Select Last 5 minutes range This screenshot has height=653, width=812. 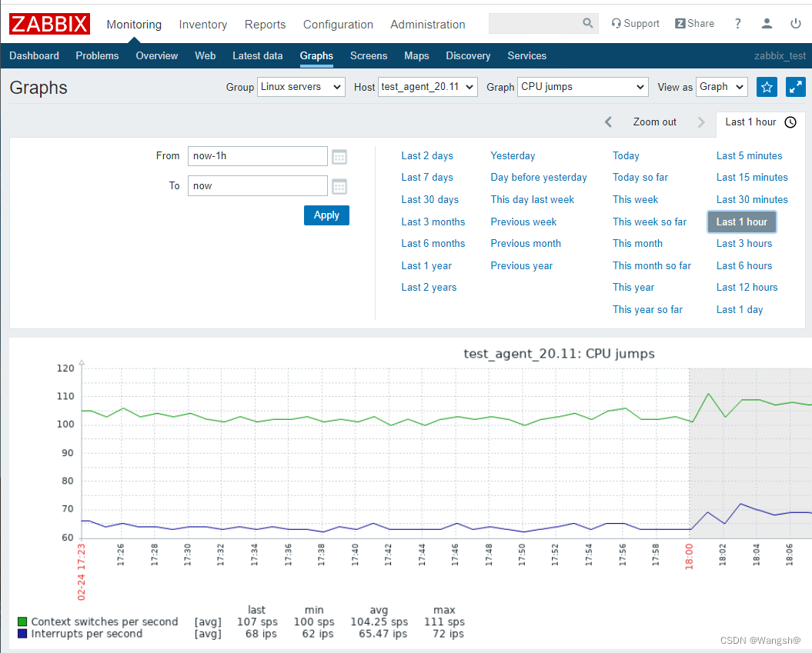tap(749, 155)
